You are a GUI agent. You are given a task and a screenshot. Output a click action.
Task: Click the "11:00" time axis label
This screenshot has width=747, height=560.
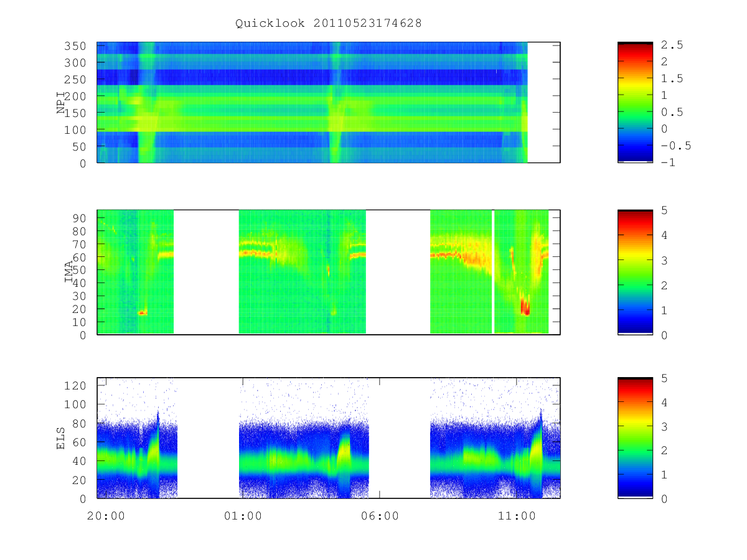tap(517, 516)
